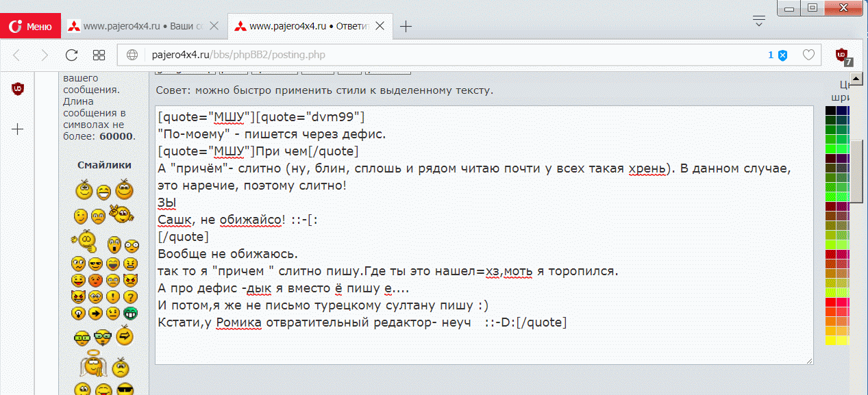
Task: Insert the angel with halo smiley
Action: tap(92, 364)
